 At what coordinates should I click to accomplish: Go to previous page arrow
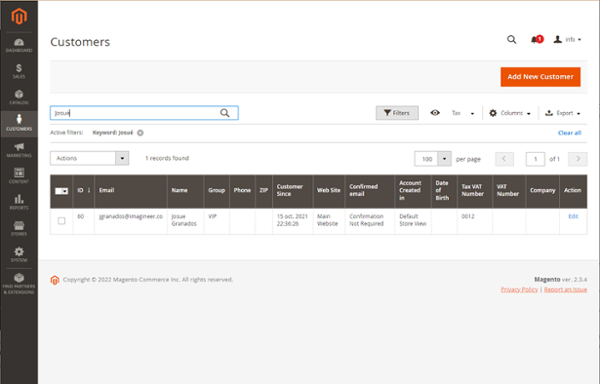click(x=504, y=159)
